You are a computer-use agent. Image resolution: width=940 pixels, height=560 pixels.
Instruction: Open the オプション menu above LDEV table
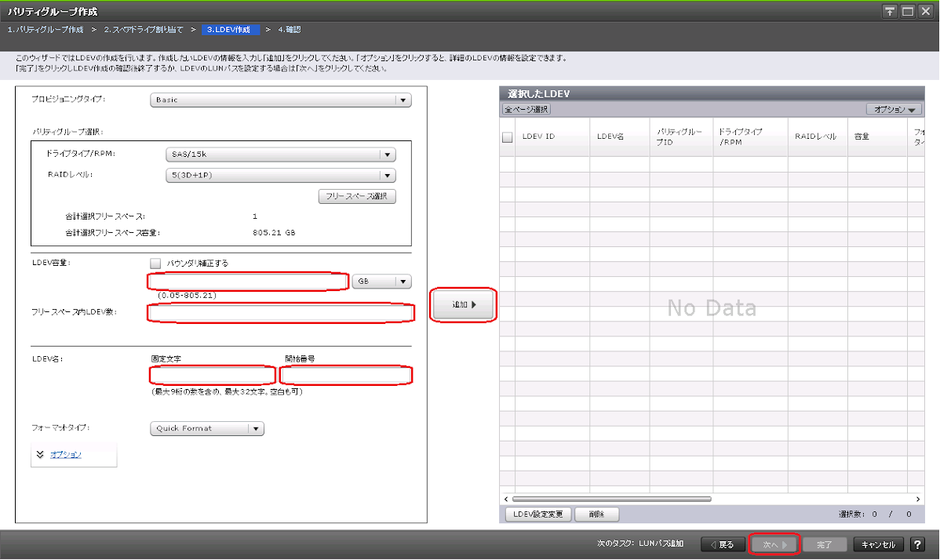894,110
